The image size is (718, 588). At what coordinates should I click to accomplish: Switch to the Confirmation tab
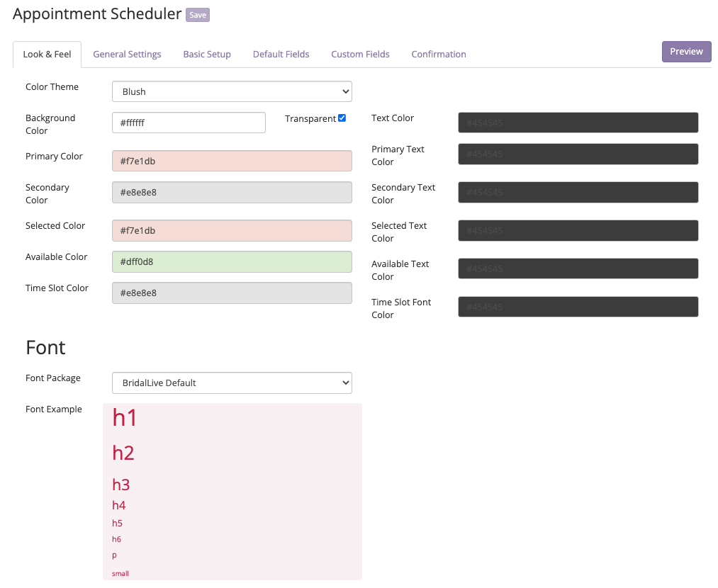click(438, 55)
